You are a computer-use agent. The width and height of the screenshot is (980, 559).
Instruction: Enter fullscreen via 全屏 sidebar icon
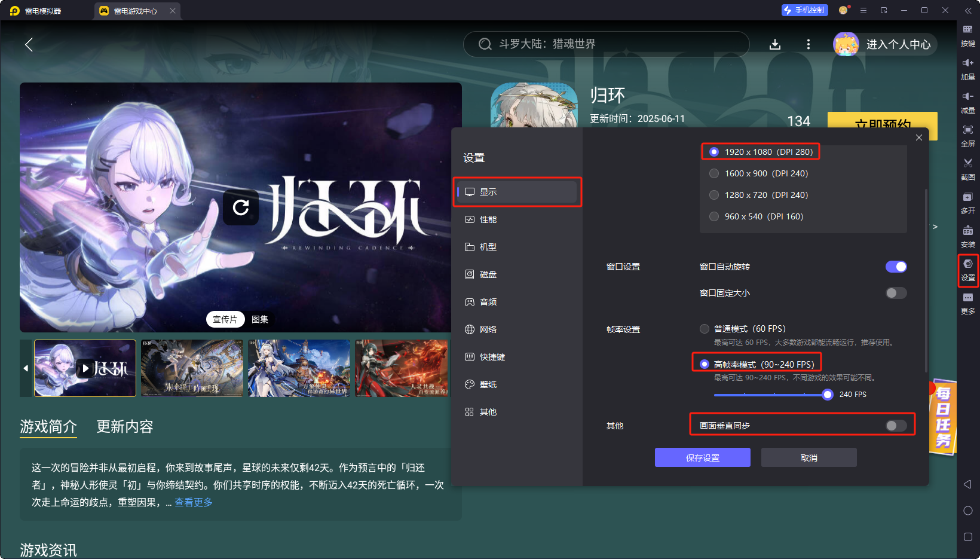click(967, 136)
